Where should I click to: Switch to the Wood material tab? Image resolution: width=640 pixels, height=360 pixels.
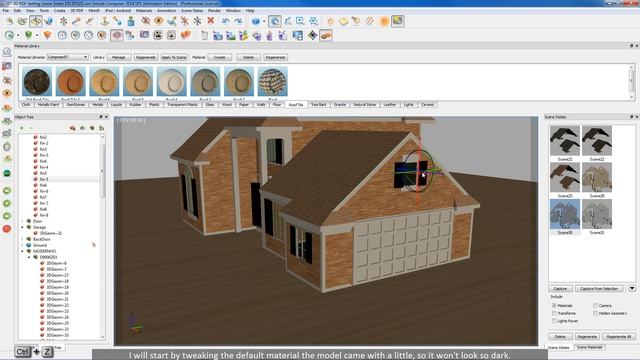[227, 105]
